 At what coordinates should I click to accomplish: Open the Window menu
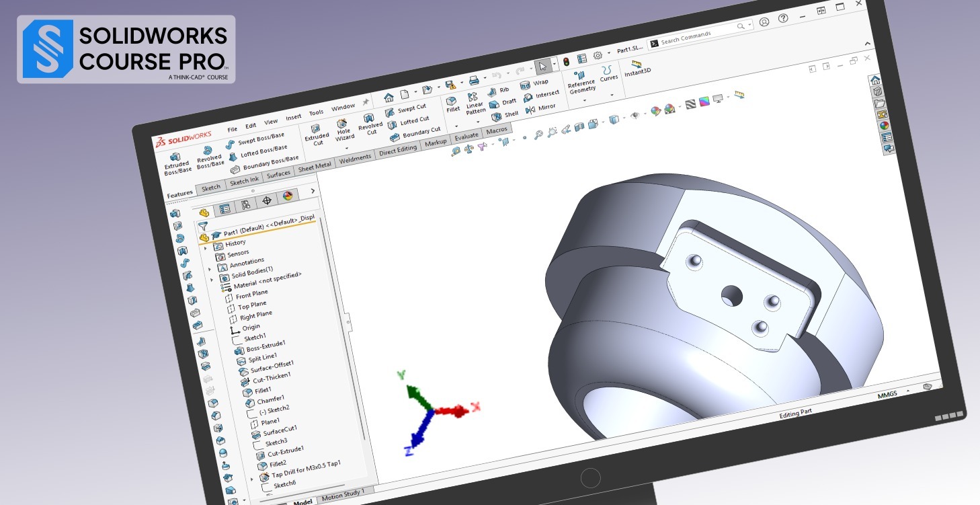pyautogui.click(x=343, y=107)
